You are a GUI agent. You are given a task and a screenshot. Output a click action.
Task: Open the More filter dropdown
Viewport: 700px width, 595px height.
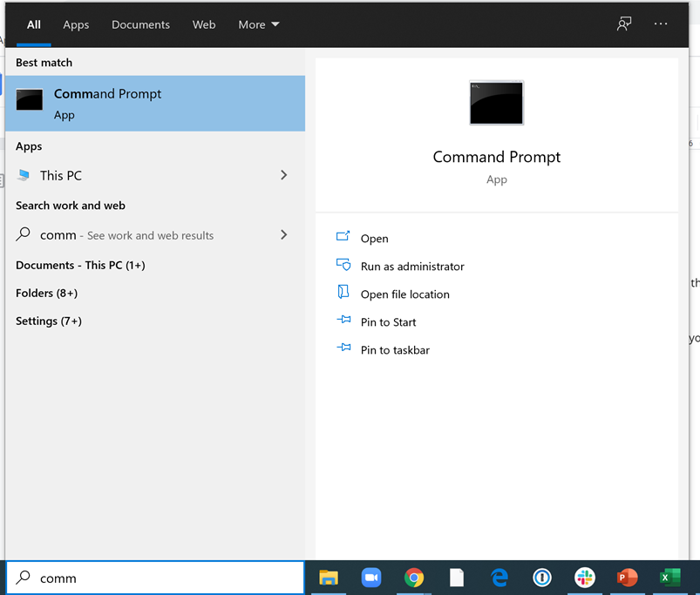tap(259, 24)
